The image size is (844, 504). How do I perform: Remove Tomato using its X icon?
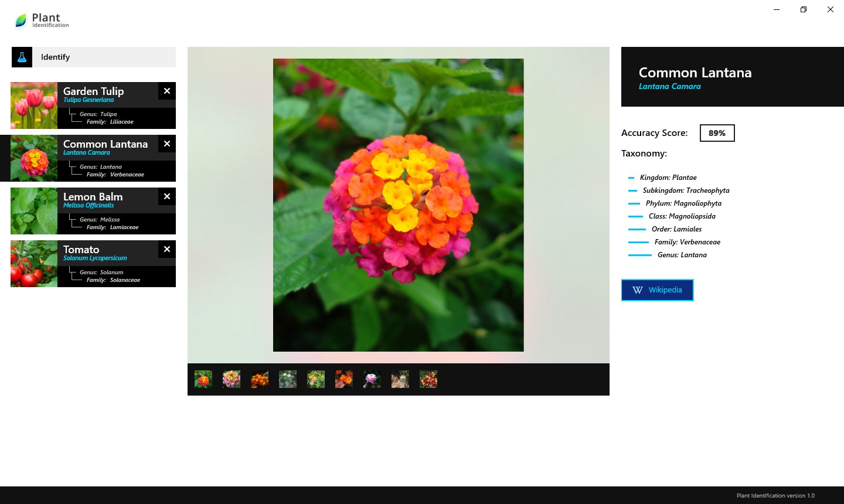click(166, 249)
